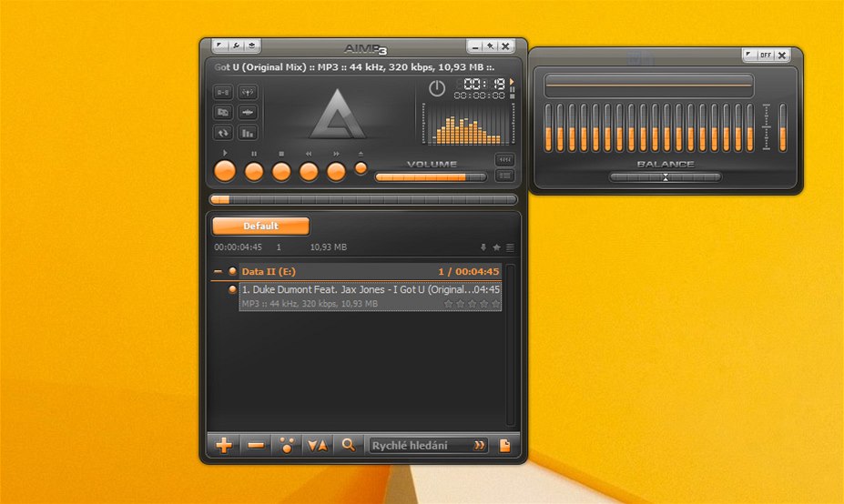
Task: Click the magnifier search icon
Action: [348, 445]
